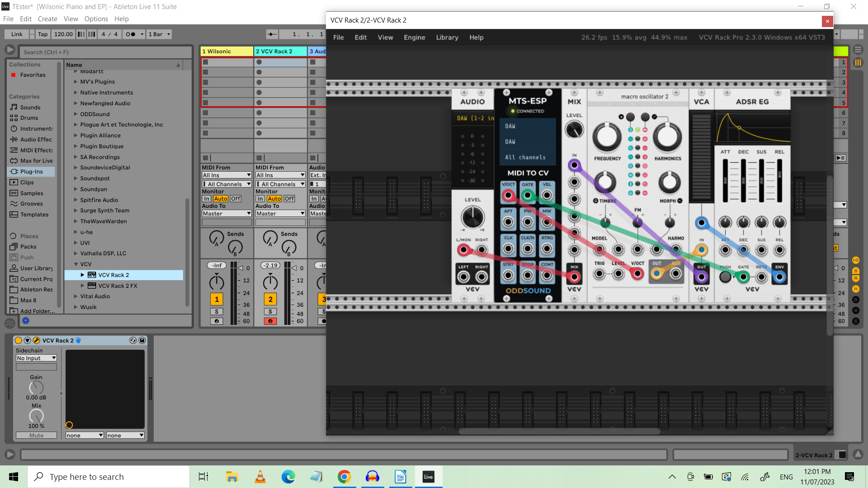Collapse the VCV folder in the browser

tap(76, 264)
